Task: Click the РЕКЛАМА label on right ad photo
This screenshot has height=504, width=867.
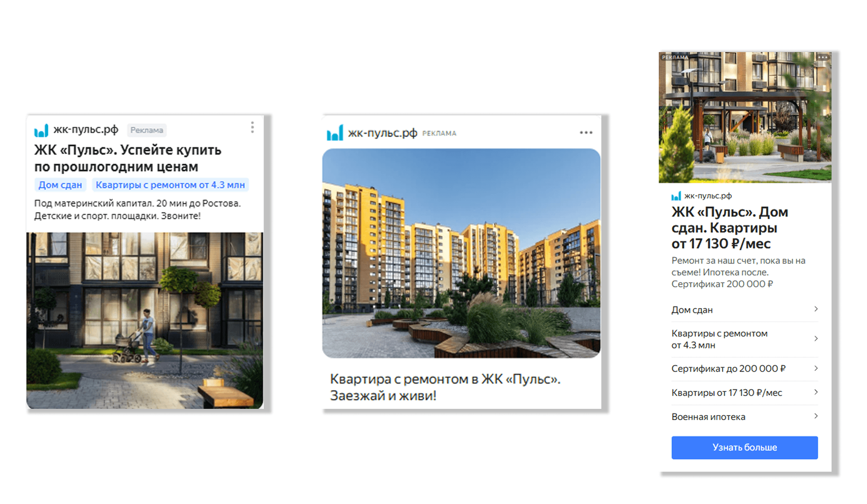Action: 675,57
